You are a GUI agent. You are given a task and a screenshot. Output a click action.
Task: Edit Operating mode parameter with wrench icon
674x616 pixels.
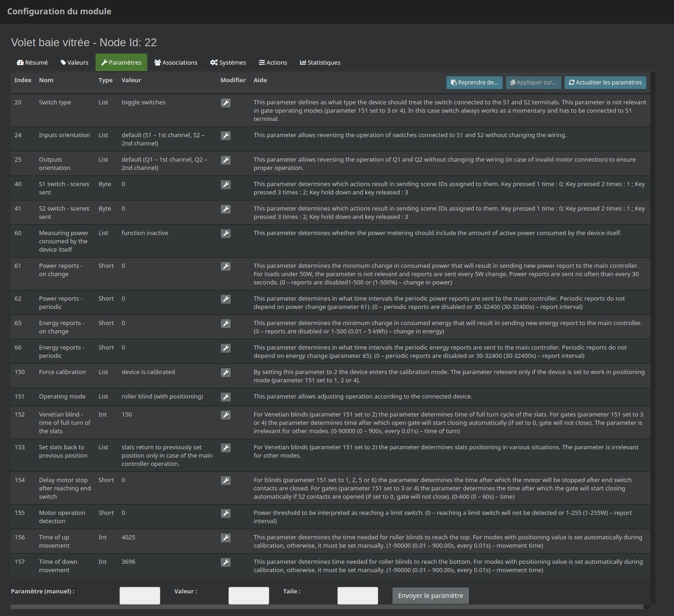coord(225,397)
